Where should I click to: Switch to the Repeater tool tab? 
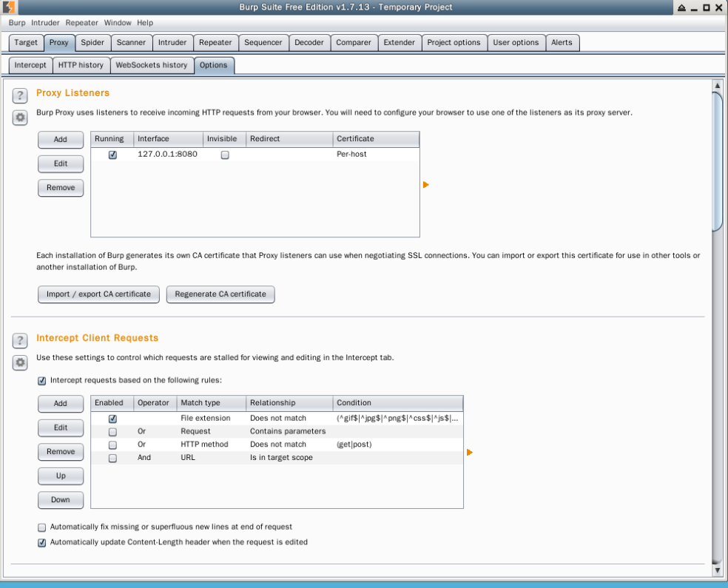pos(215,43)
